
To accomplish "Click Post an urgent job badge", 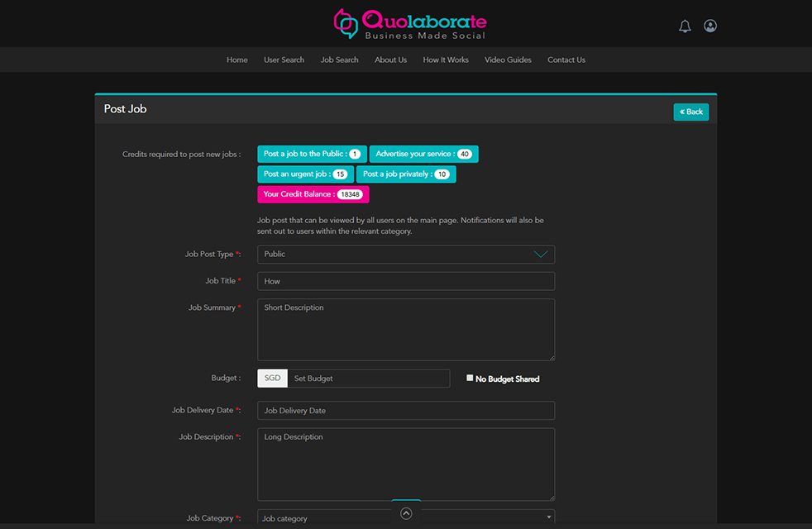I will click(x=305, y=174).
